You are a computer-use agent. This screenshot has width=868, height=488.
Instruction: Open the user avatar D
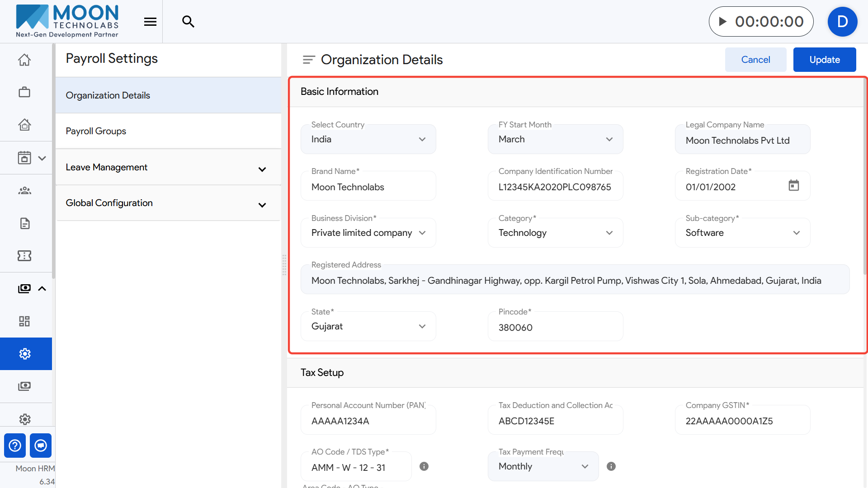click(842, 22)
